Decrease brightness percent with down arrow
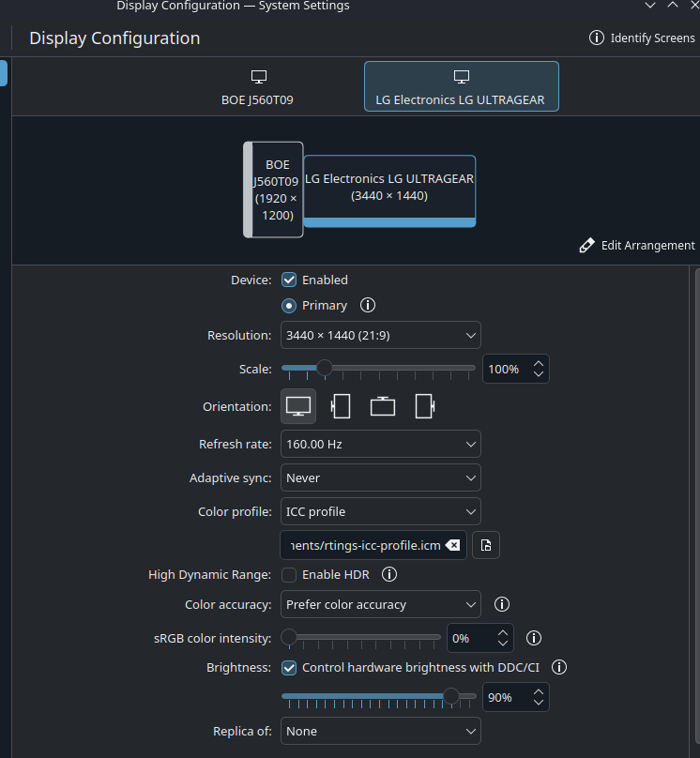This screenshot has height=758, width=700. [x=539, y=703]
